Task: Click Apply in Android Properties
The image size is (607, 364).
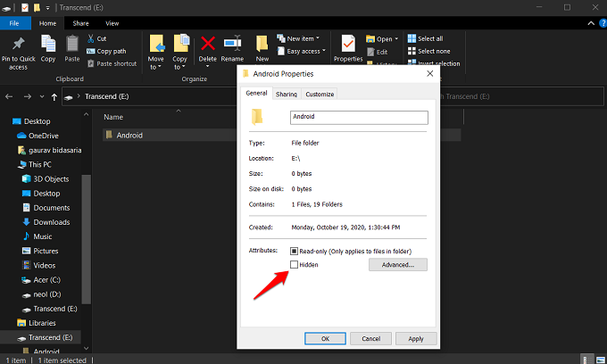Action: (416, 338)
